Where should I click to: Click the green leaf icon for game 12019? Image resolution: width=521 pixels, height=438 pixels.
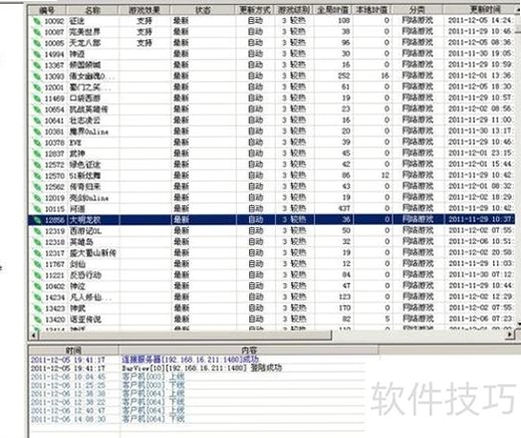(x=36, y=198)
